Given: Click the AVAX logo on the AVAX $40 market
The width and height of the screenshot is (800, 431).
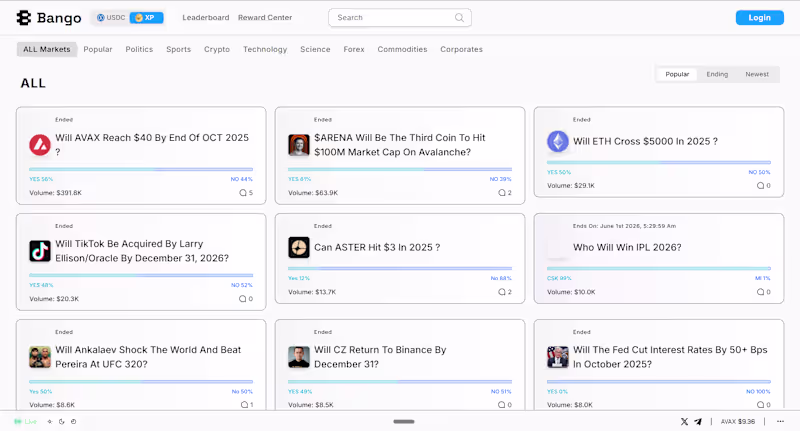Looking at the screenshot, I should (40, 145).
